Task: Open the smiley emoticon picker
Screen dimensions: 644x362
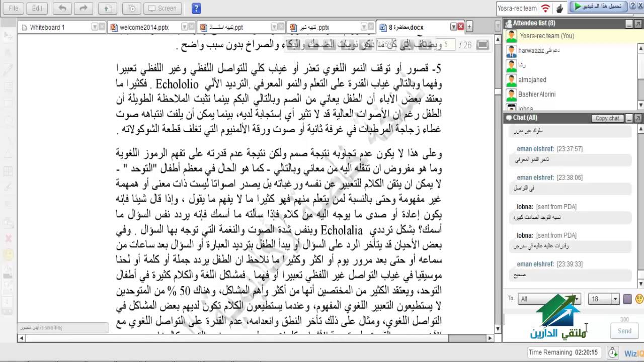Action: (639, 299)
